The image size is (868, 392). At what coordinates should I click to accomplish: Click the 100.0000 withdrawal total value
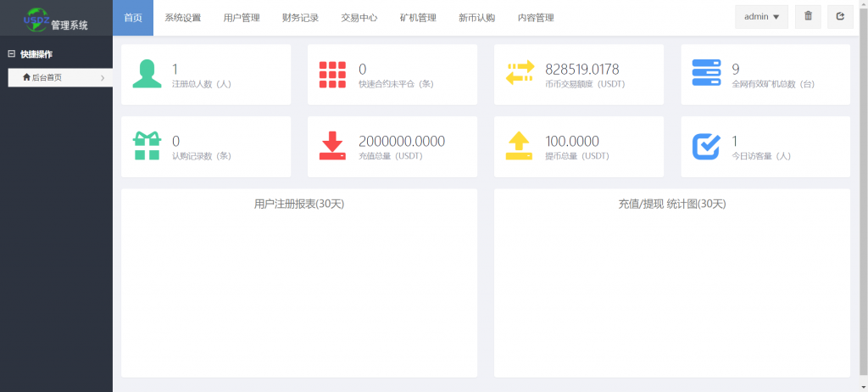(572, 142)
